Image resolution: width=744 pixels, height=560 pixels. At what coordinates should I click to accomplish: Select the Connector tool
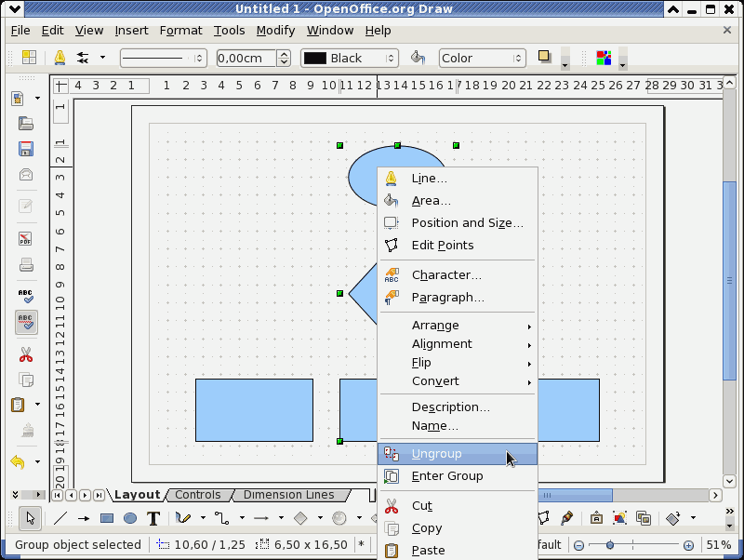(222, 518)
